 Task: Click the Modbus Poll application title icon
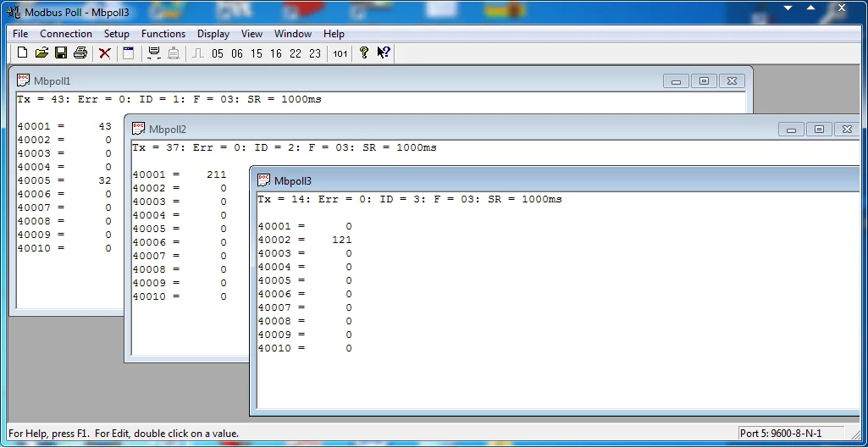click(x=14, y=12)
